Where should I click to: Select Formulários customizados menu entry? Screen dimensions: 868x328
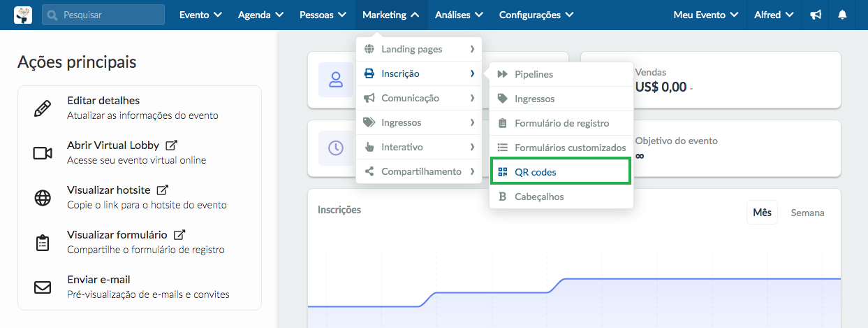point(561,148)
